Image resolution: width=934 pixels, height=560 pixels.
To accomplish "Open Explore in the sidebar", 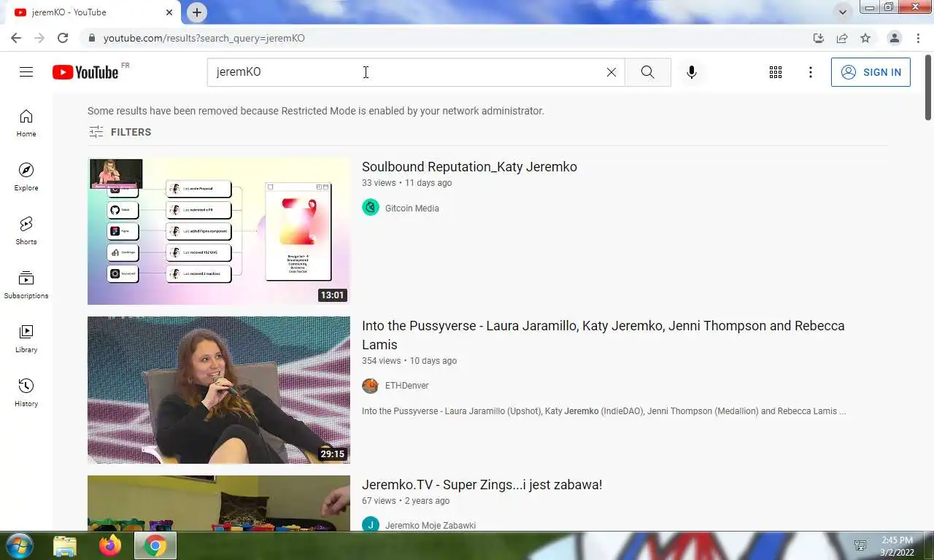I will 26,177.
